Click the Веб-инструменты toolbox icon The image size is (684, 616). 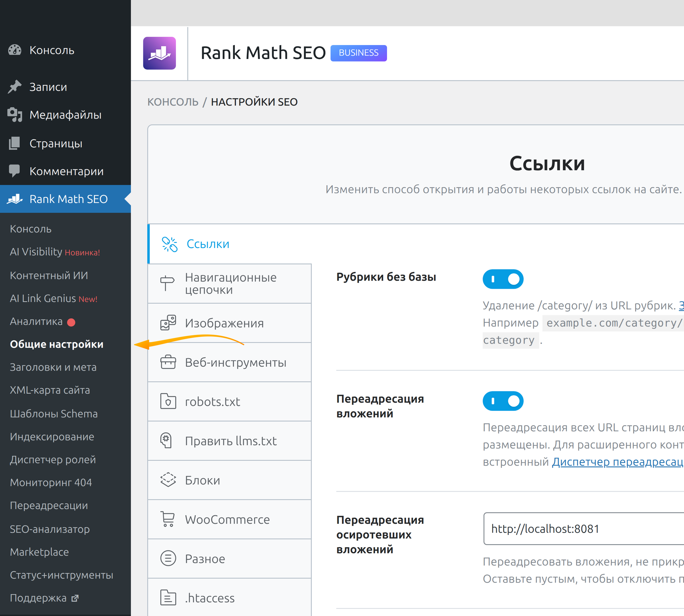pyautogui.click(x=168, y=362)
